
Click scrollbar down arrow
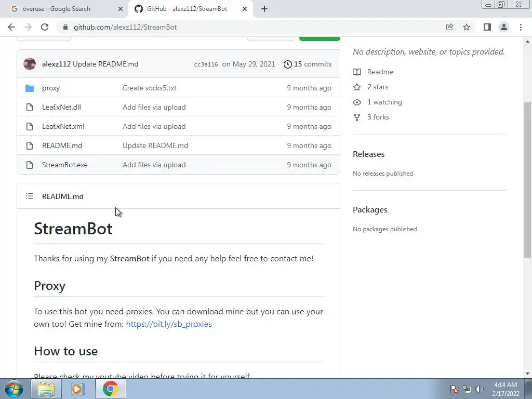[x=527, y=374]
